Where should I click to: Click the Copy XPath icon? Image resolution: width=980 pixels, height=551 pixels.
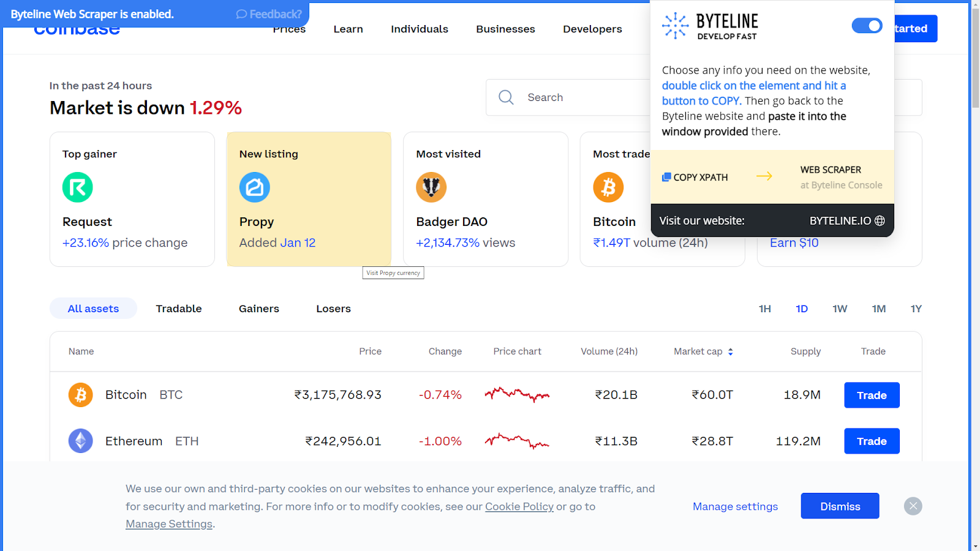click(x=666, y=177)
